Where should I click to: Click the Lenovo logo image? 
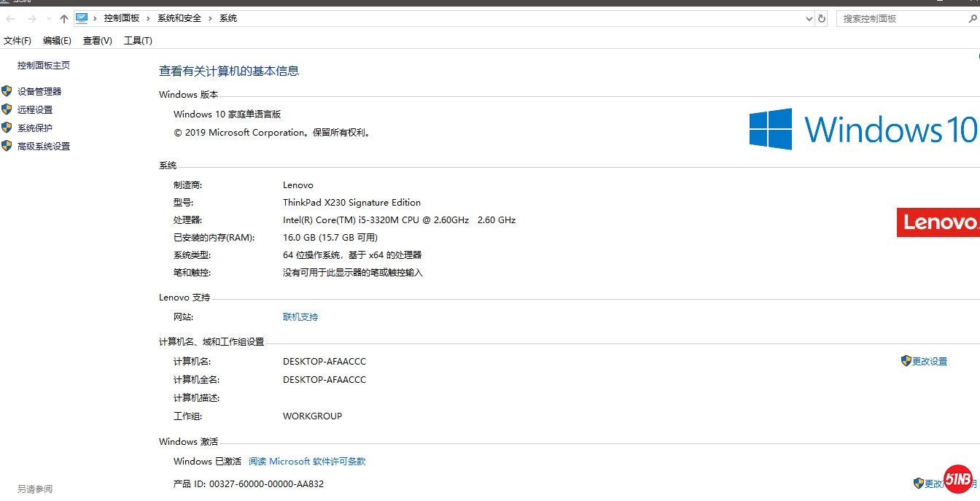(x=938, y=222)
